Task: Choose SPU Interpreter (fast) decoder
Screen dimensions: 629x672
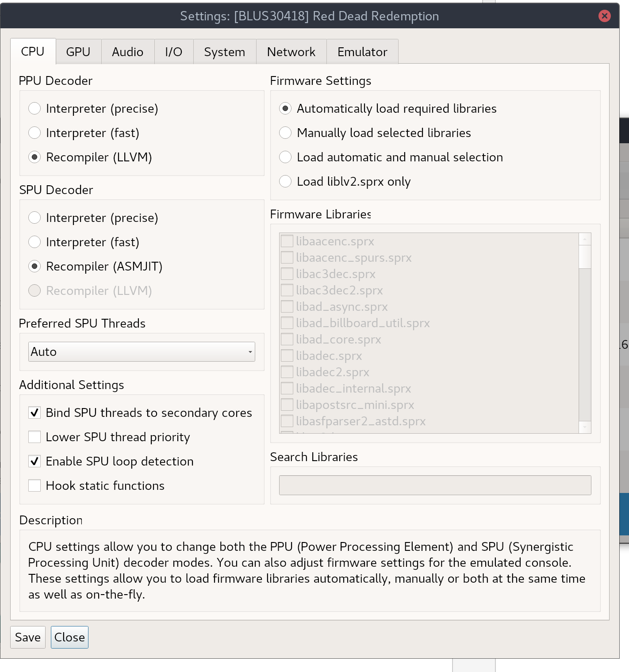Action: 84,242
